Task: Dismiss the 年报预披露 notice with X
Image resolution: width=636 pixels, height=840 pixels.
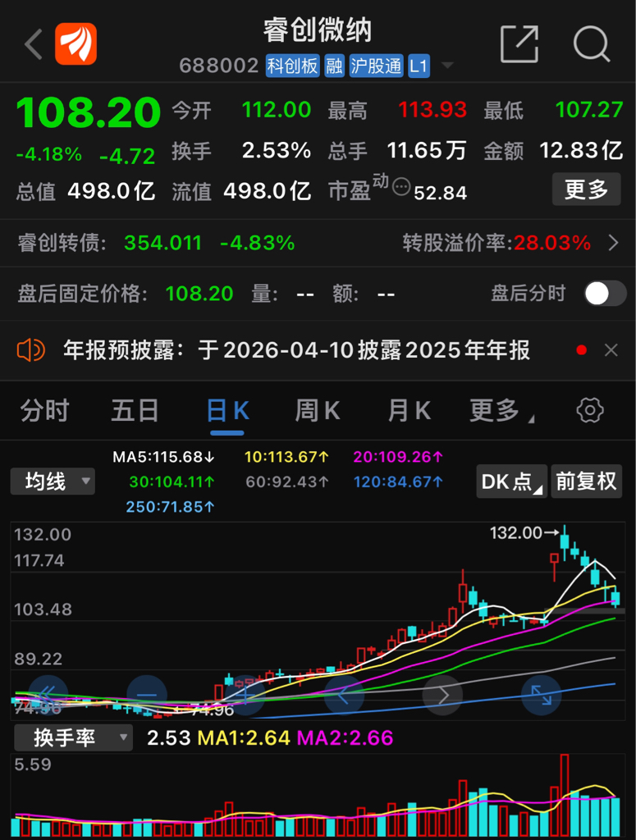Action: (x=611, y=350)
